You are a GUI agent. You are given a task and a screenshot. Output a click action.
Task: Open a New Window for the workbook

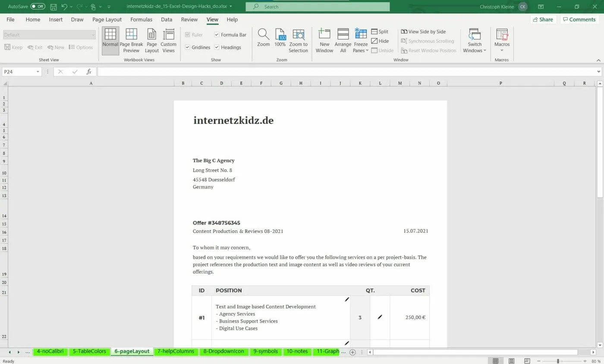click(324, 39)
